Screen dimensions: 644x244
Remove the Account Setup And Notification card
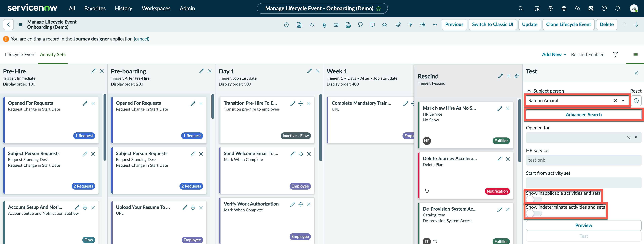click(93, 208)
